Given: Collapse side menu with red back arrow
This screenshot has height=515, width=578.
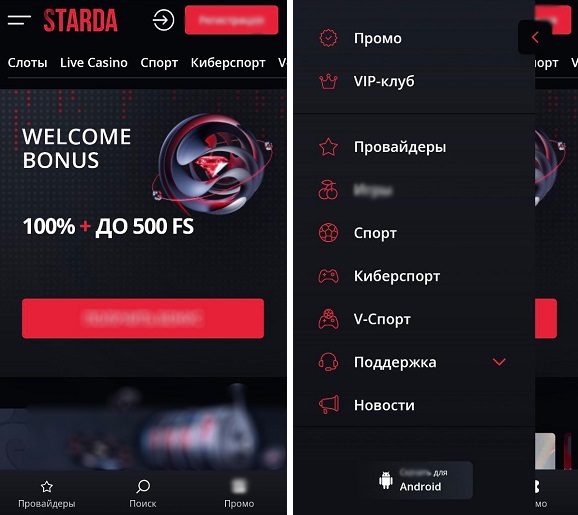Looking at the screenshot, I should coord(535,37).
